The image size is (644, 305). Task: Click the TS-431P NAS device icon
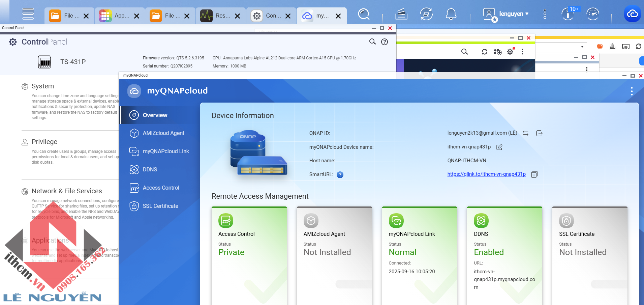click(44, 62)
